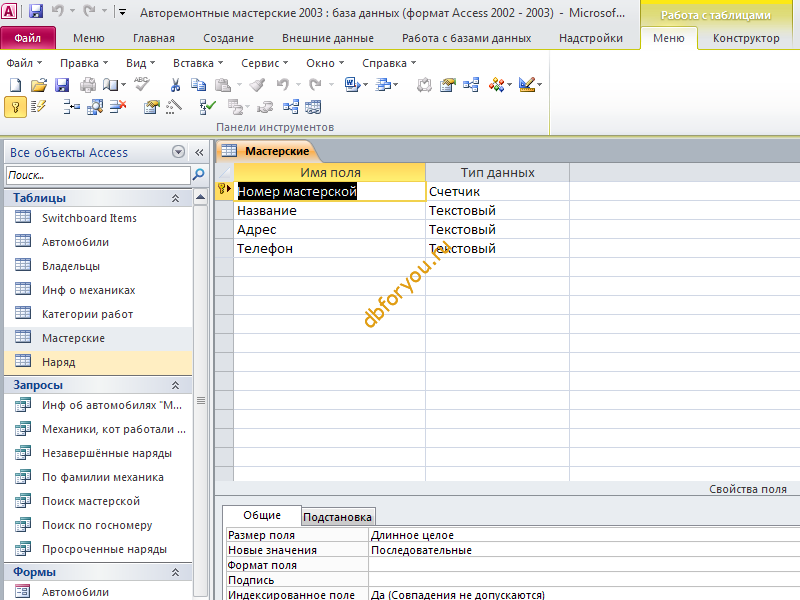
Task: Click the Paste clipboard icon
Action: coord(223,85)
